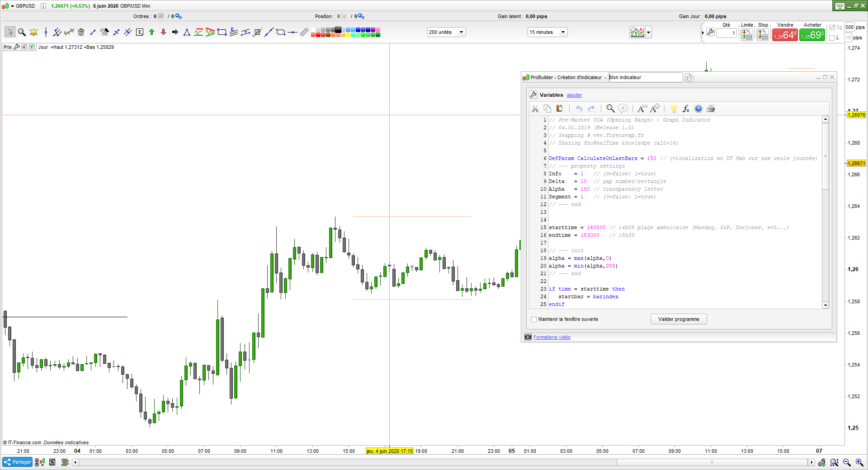Click the Vendre sell price button
Image resolution: width=868 pixels, height=470 pixels.
point(785,35)
